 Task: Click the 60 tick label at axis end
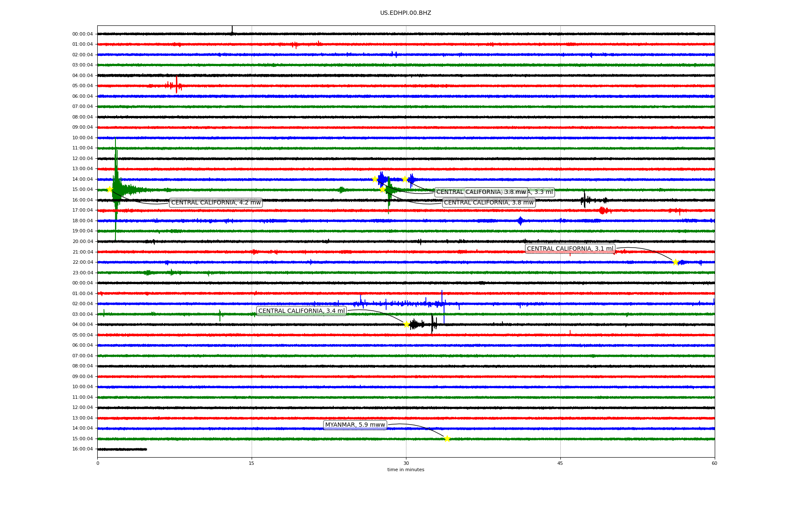tap(714, 463)
